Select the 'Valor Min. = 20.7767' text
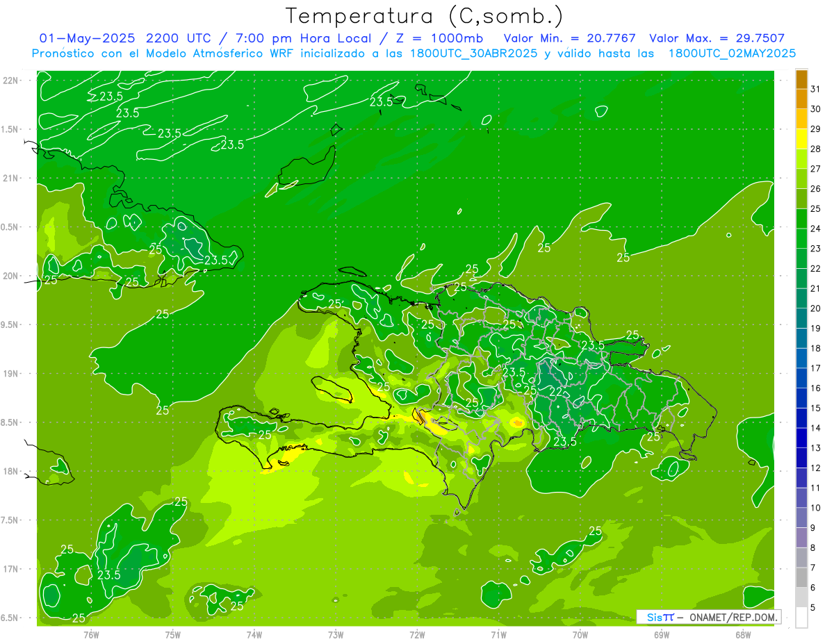This screenshot has width=834, height=644. 569,38
